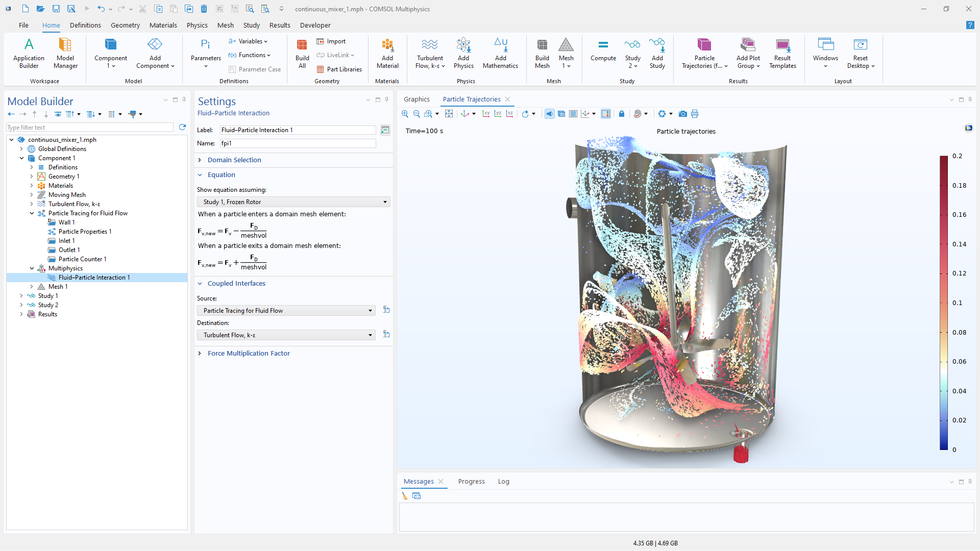Expand the Domain Selection section
Image resolution: width=980 pixels, height=551 pixels.
200,160
